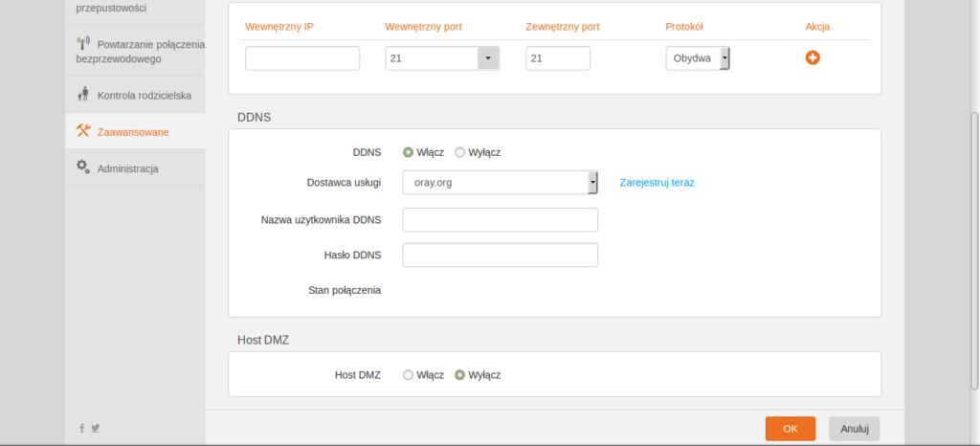Select Wyłącz radio for DDNS
The image size is (980, 446).
coord(459,152)
